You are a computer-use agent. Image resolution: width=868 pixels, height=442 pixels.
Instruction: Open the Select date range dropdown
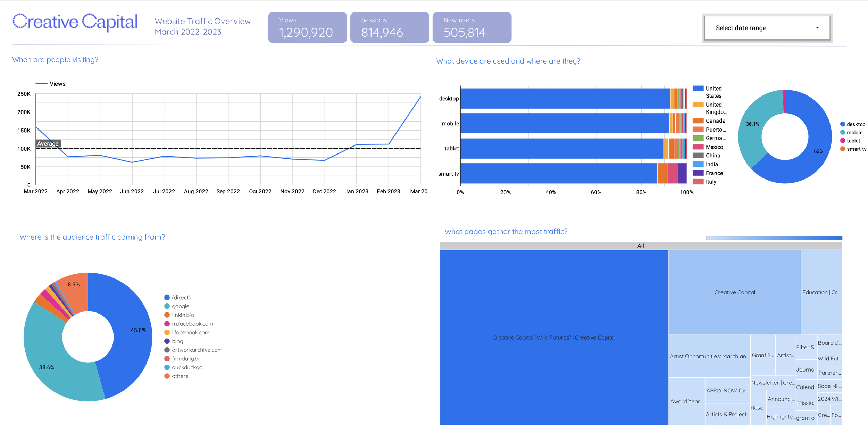[x=767, y=28]
